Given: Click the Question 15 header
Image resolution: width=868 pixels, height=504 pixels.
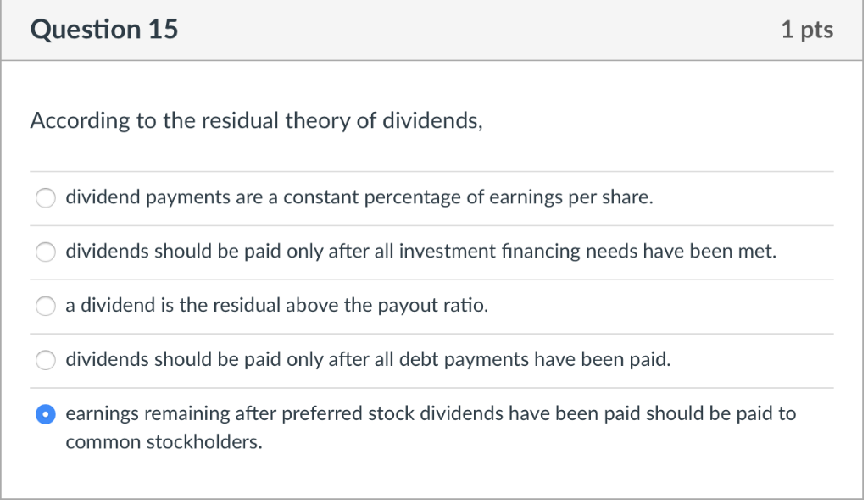Looking at the screenshot, I should [103, 29].
